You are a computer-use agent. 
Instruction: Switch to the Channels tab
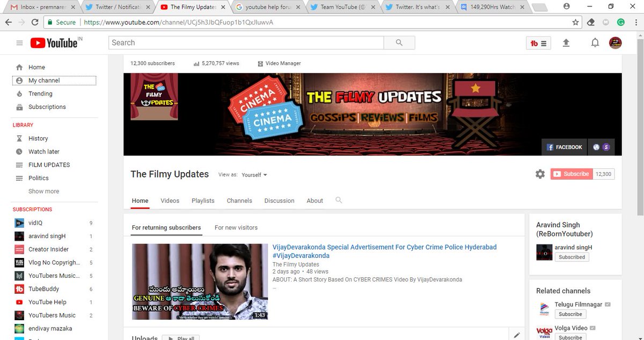[239, 201]
